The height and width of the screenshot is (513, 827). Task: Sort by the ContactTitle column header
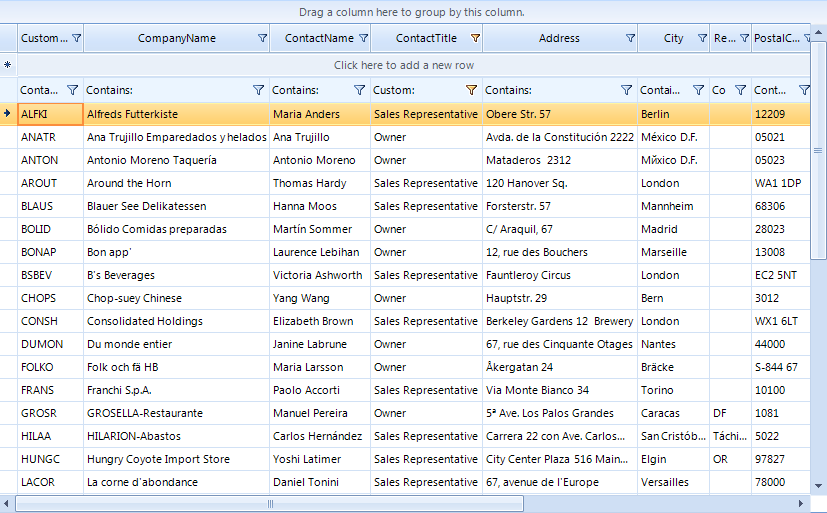point(426,38)
